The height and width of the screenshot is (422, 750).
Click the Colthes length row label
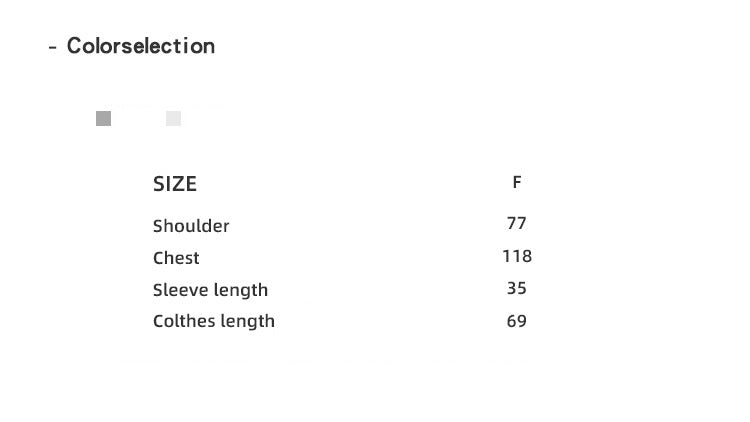point(213,321)
